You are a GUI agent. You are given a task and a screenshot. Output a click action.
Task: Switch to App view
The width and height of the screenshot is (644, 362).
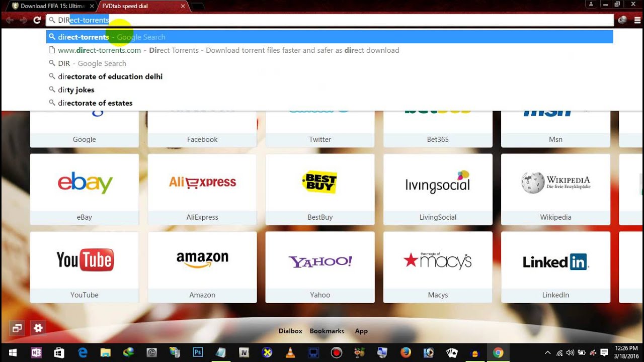coord(361,331)
